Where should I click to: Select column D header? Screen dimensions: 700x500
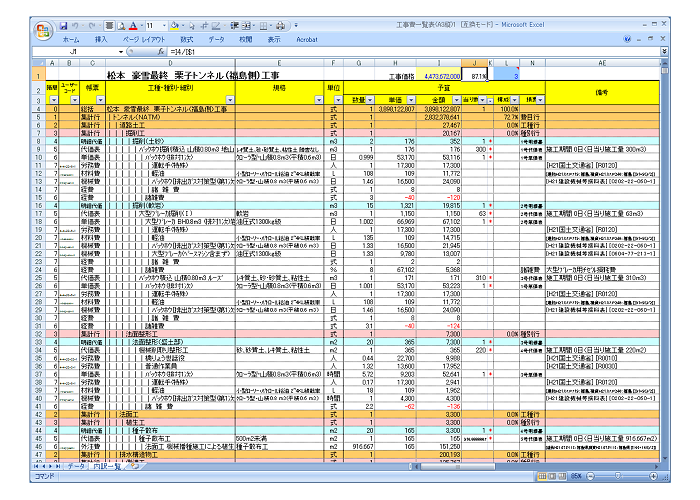(x=170, y=63)
